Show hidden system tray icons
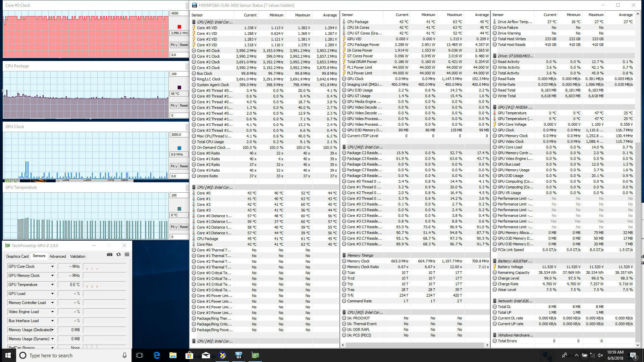Screen dimensions: 644x362 pyautogui.click(x=576, y=355)
